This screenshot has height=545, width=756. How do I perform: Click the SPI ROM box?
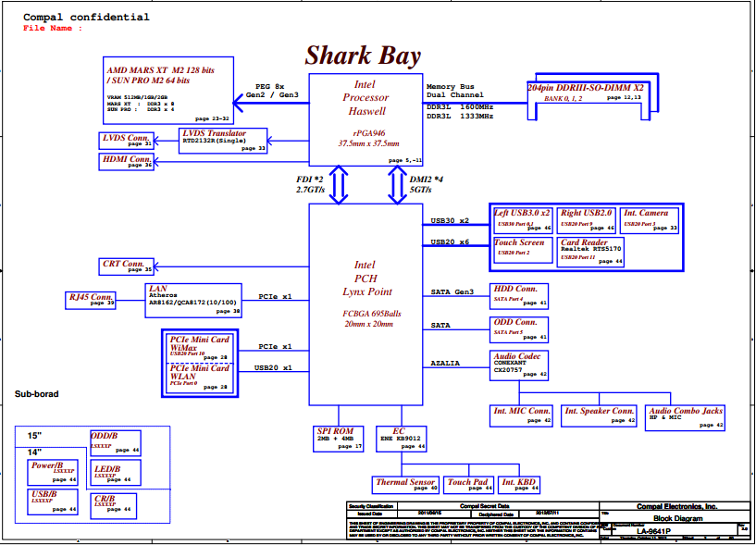pyautogui.click(x=339, y=439)
